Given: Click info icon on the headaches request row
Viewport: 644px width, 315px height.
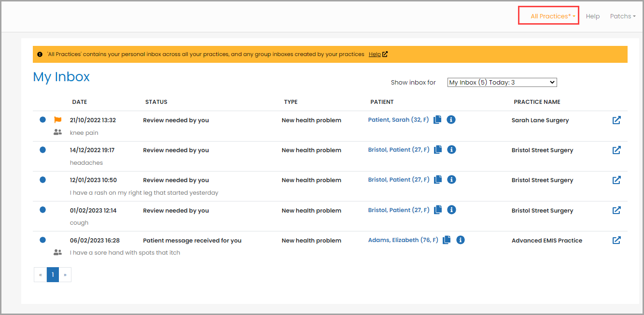Looking at the screenshot, I should pyautogui.click(x=451, y=150).
